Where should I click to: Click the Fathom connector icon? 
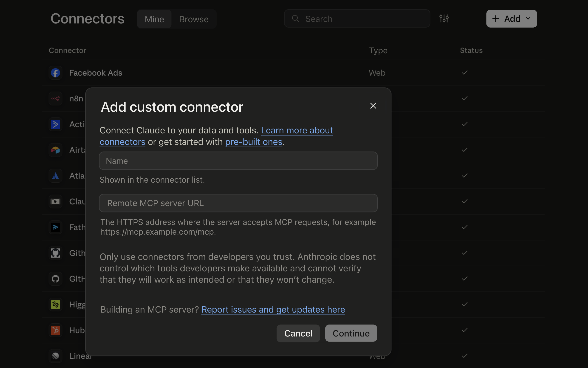(55, 227)
